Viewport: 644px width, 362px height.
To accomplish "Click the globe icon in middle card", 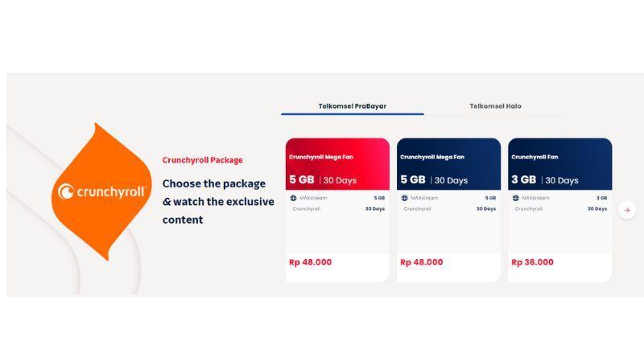I will tap(405, 198).
